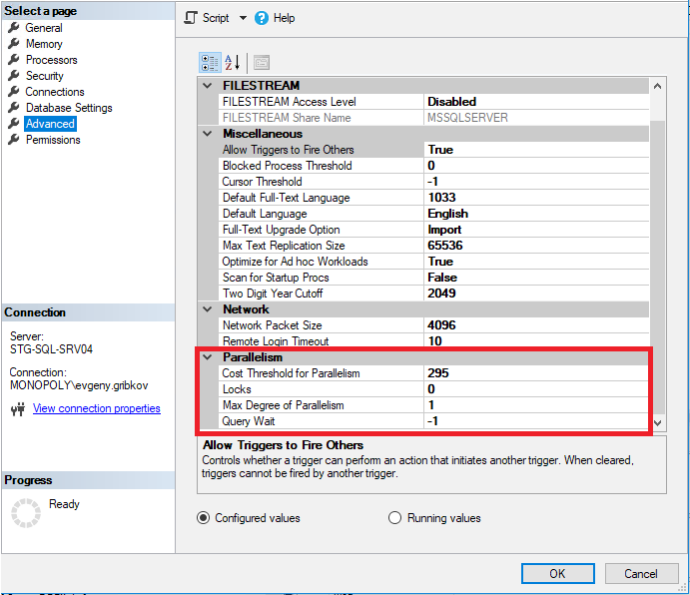Edit Query Wait value field
Image resolution: width=690 pixels, height=595 pixels.
point(536,421)
